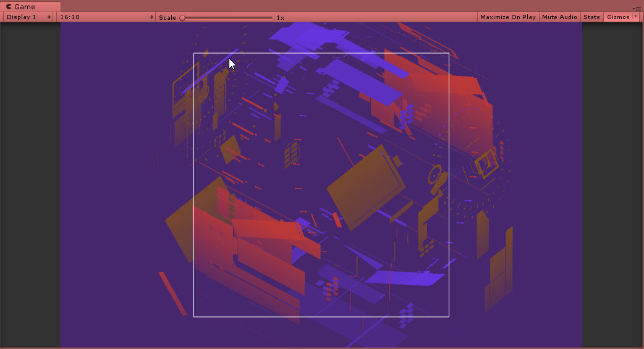Image resolution: width=644 pixels, height=349 pixels.
Task: Select the Game tab
Action: (25, 6)
